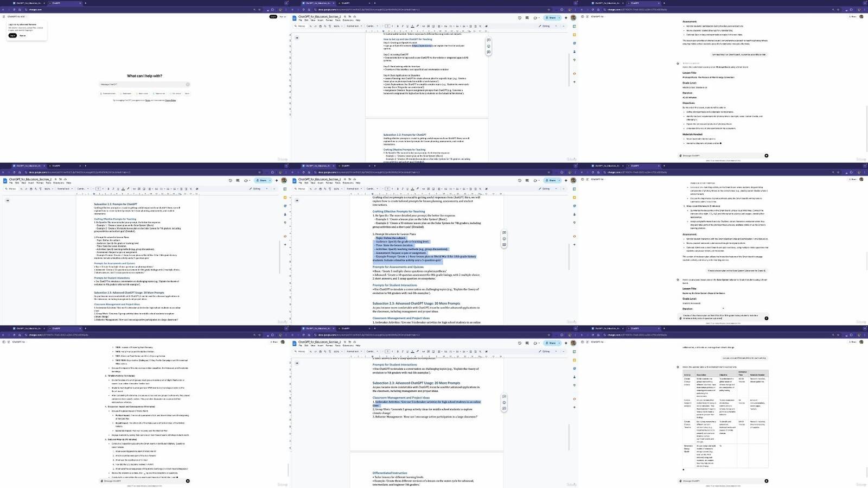The image size is (868, 488).
Task: Open Insert menu in Docs window with highlighted link
Action: pyautogui.click(x=321, y=20)
